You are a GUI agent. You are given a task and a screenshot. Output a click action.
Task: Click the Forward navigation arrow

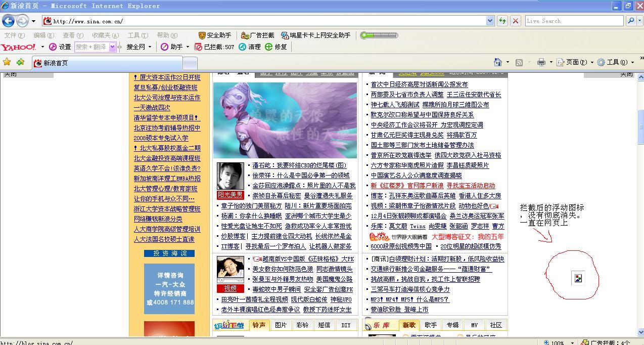click(22, 21)
